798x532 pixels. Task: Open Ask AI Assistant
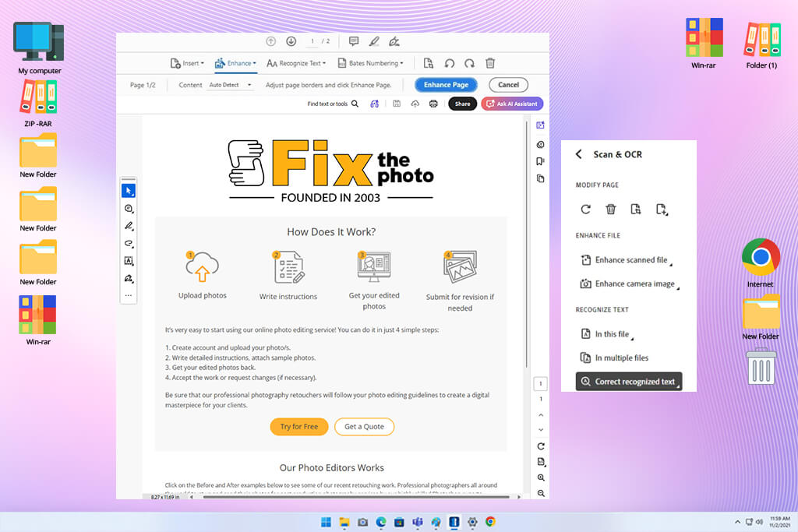click(512, 104)
